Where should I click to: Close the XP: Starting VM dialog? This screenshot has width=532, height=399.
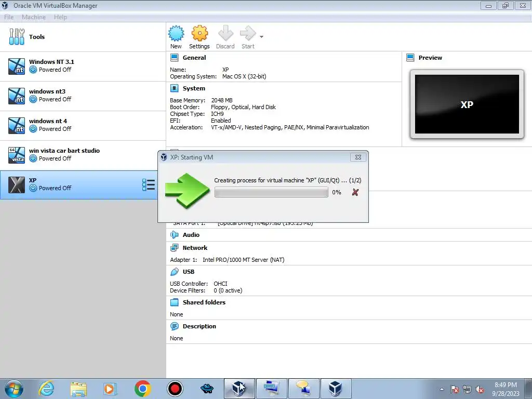pos(358,157)
